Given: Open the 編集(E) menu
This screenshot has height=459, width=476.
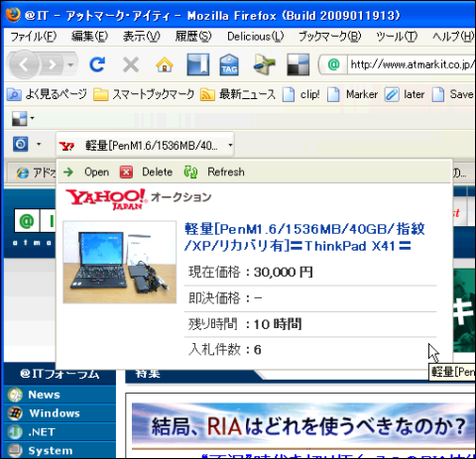Looking at the screenshot, I should point(90,36).
